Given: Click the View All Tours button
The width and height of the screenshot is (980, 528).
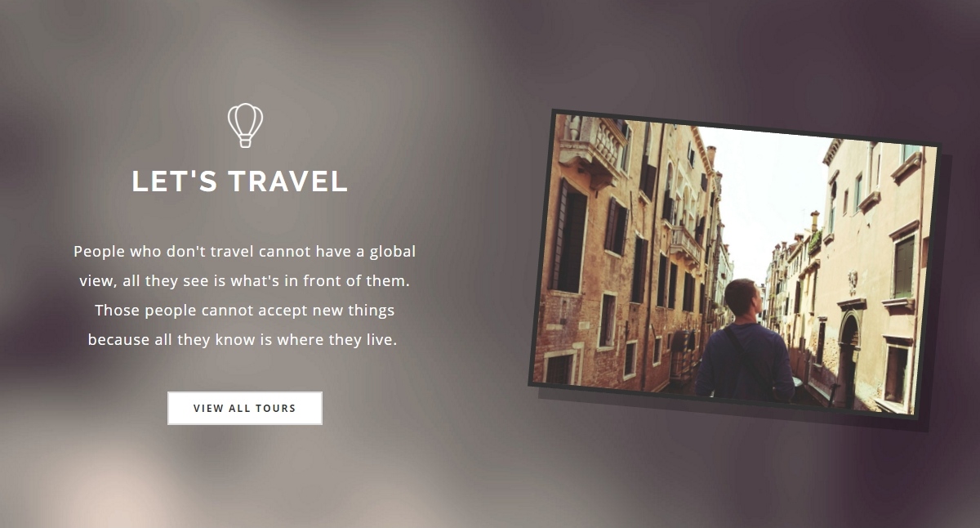Looking at the screenshot, I should coord(245,409).
